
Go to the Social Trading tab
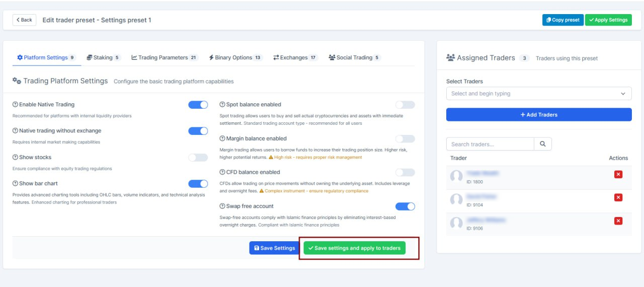click(354, 57)
